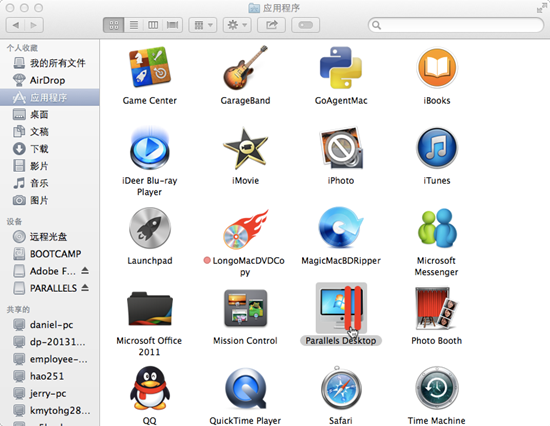
Task: Click the iPhoto app icon
Action: click(x=341, y=147)
